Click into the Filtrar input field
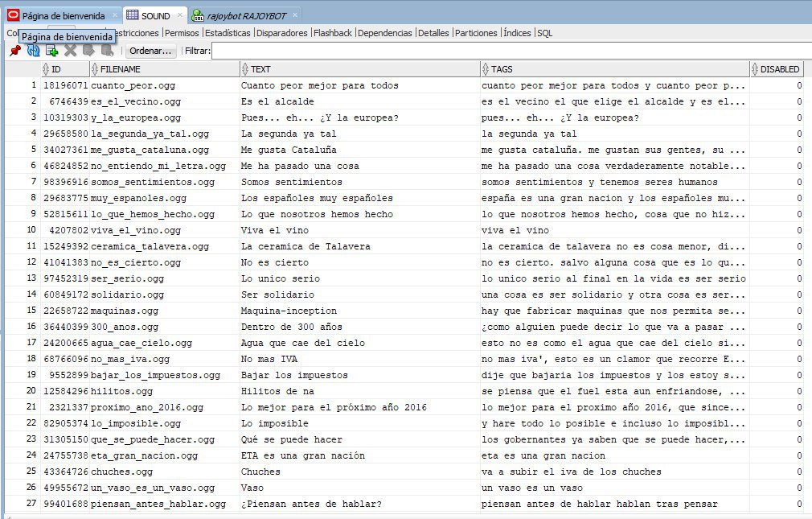The image size is (812, 519). point(510,51)
